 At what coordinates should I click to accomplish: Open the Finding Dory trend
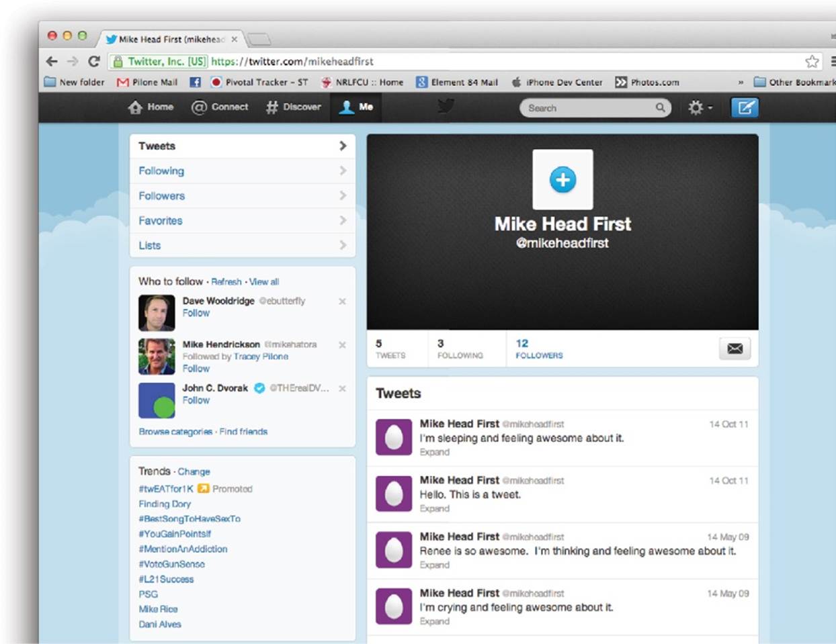pyautogui.click(x=165, y=504)
